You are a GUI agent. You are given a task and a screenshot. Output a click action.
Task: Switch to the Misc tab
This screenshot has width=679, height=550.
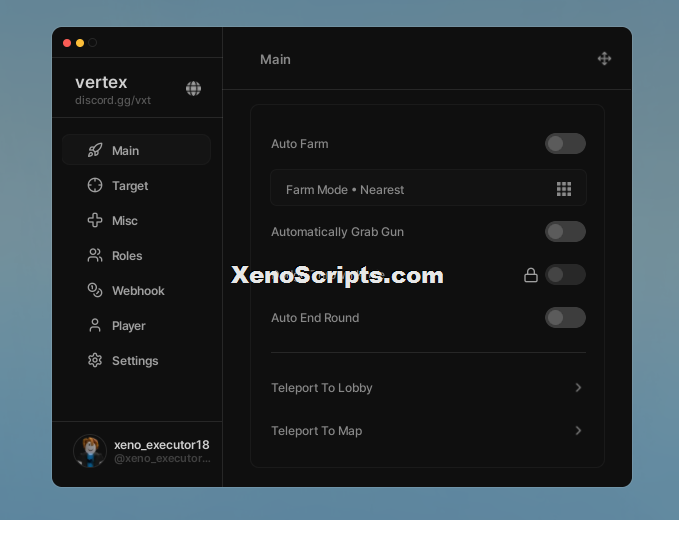point(136,220)
